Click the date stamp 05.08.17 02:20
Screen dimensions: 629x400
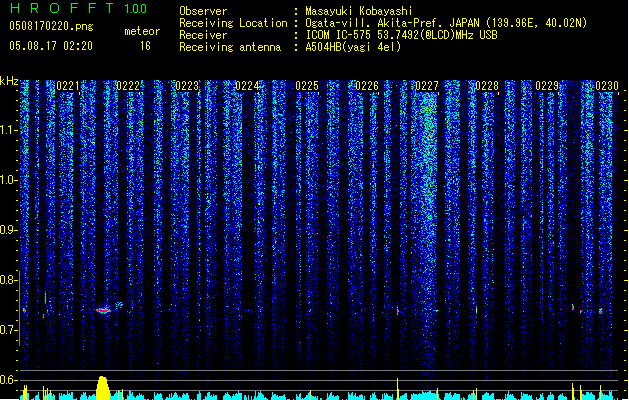(51, 46)
